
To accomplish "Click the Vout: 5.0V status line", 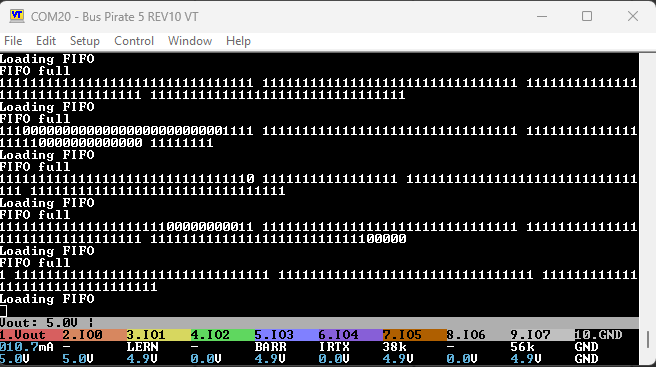I will (46, 323).
